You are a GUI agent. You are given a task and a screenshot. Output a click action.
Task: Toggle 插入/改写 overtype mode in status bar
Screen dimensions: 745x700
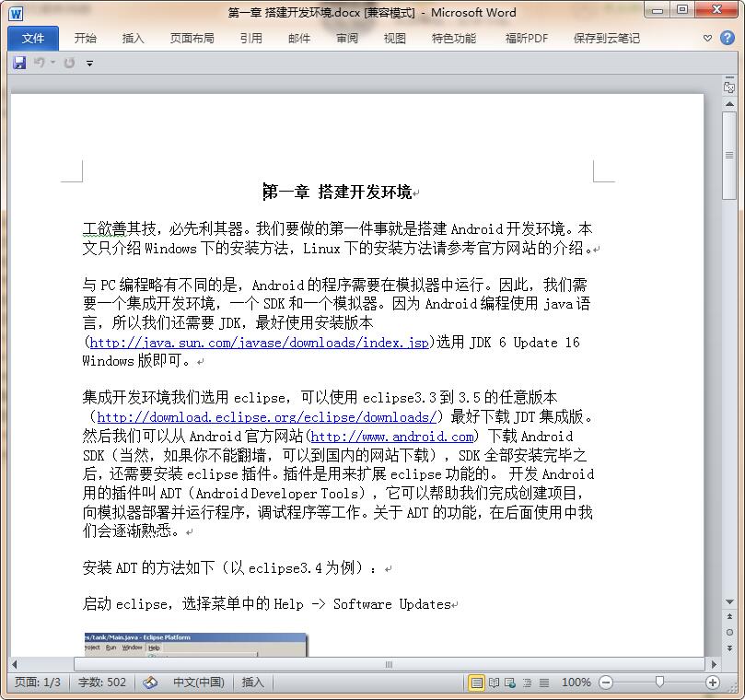[x=252, y=682]
